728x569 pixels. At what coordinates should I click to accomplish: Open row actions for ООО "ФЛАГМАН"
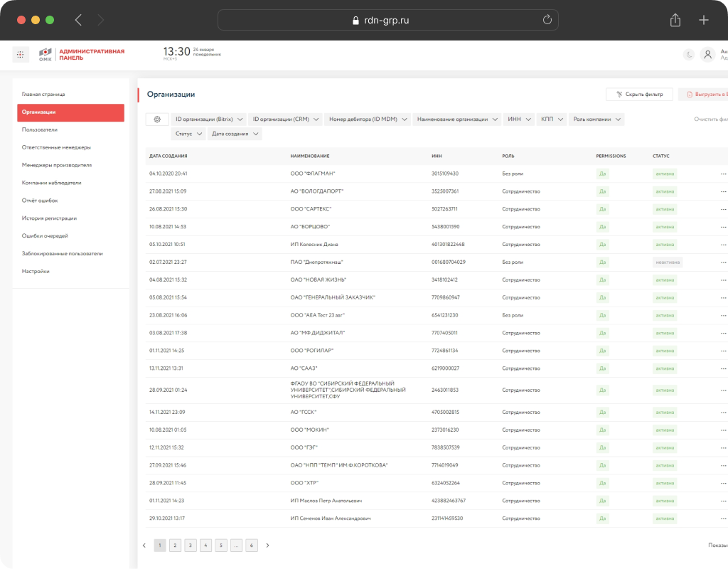(723, 174)
